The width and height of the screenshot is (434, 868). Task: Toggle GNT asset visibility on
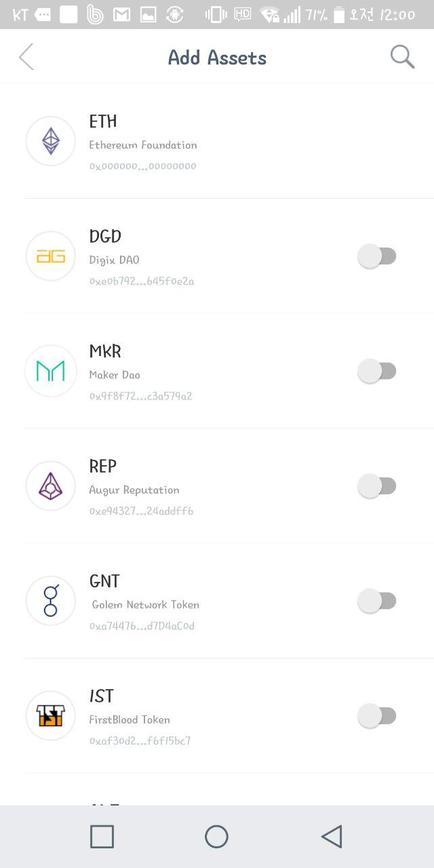coord(378,601)
